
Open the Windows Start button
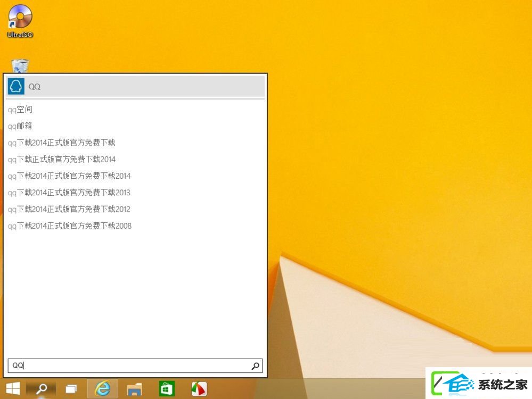coord(13,388)
